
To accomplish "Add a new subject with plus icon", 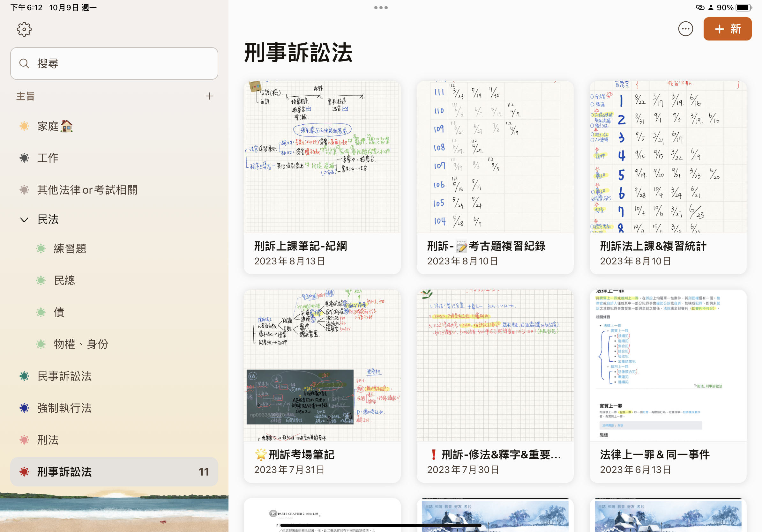I will point(209,96).
